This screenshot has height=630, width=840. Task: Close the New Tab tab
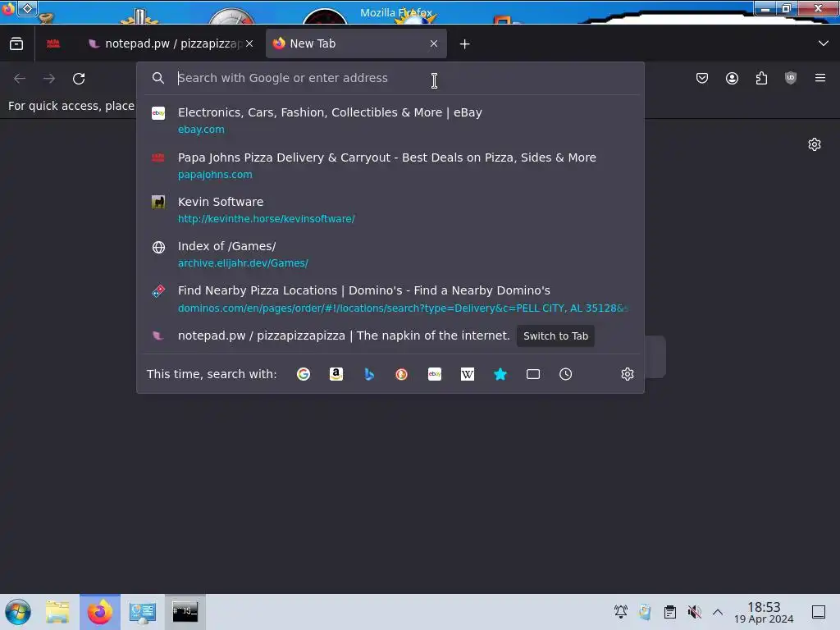[434, 44]
